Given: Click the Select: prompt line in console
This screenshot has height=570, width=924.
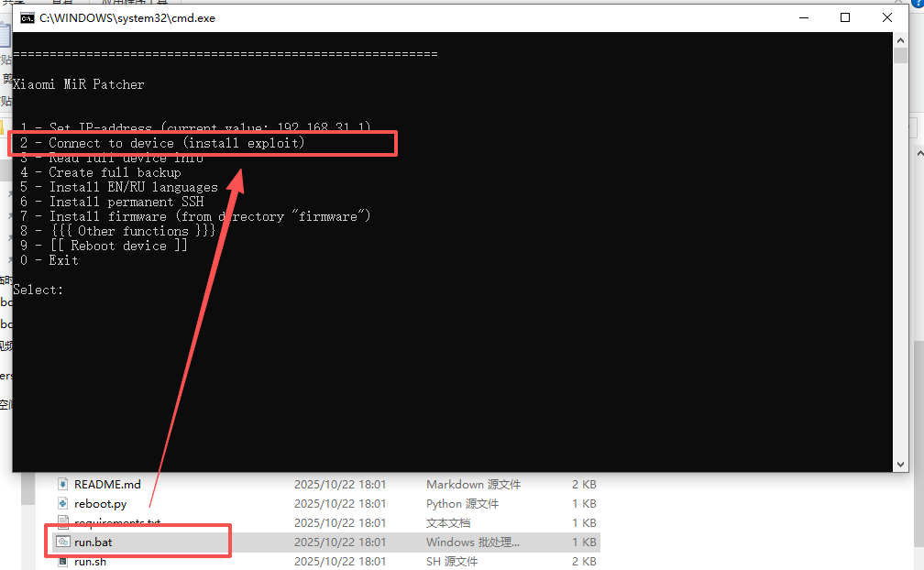Looking at the screenshot, I should click(38, 290).
